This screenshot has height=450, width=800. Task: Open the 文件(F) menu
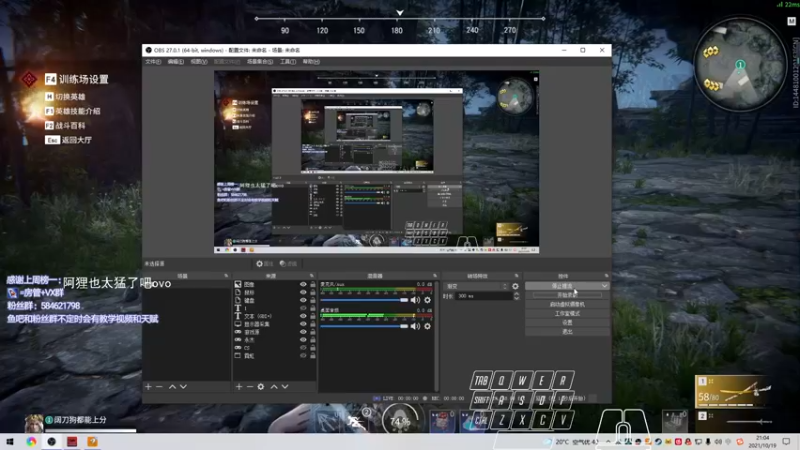153,62
